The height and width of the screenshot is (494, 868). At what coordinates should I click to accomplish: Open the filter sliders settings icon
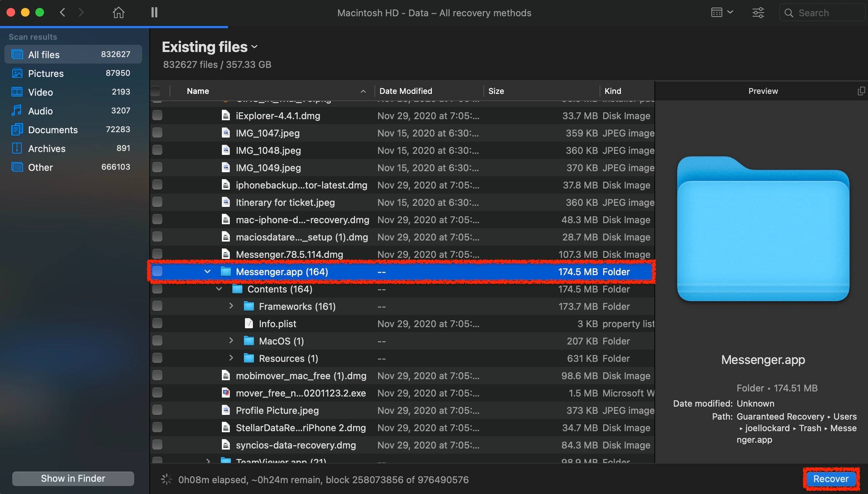(758, 13)
